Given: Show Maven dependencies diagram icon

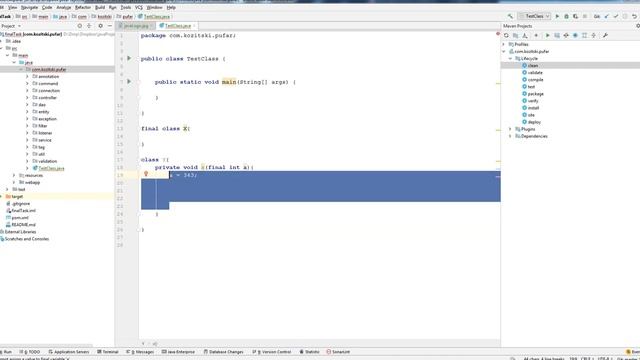Looking at the screenshot, I should tap(584, 36).
